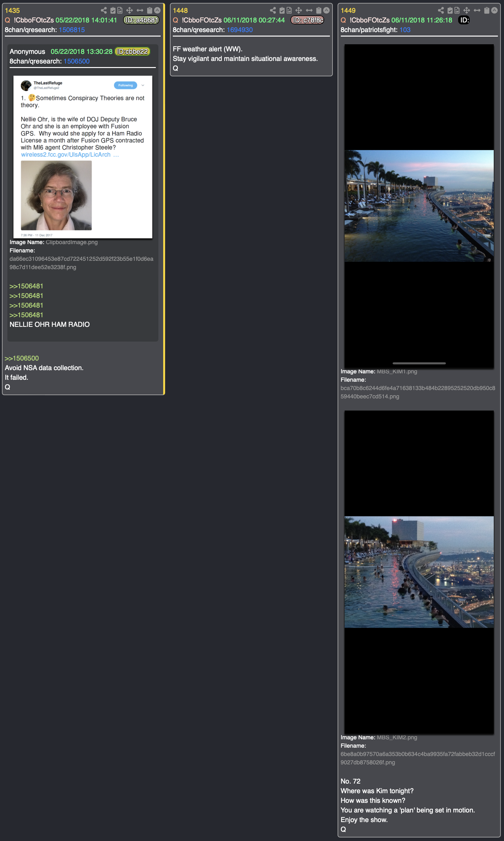Collapse post 1449 with the circled up-arrow
This screenshot has height=841, width=504.
tap(494, 10)
